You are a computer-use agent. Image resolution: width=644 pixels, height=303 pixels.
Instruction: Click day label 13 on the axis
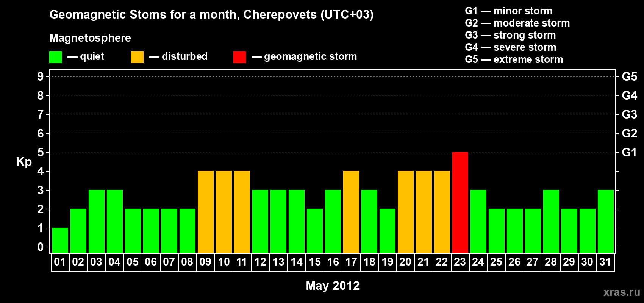(278, 262)
